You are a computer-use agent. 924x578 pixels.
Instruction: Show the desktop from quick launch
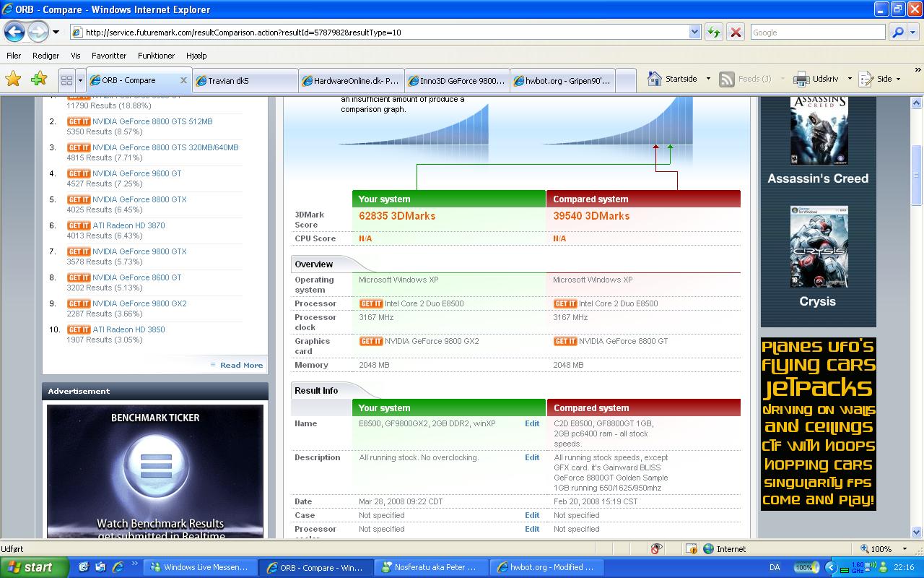point(84,567)
